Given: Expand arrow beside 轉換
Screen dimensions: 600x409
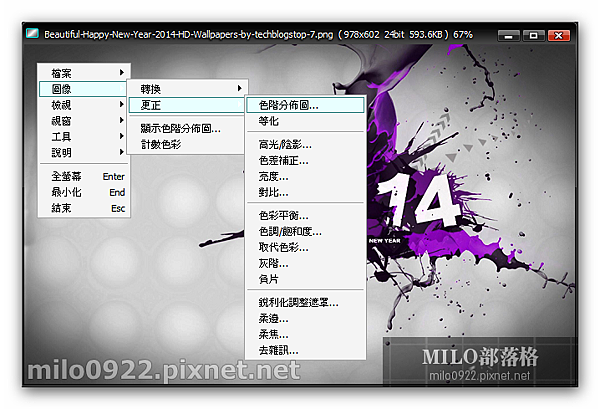Looking at the screenshot, I should 239,88.
